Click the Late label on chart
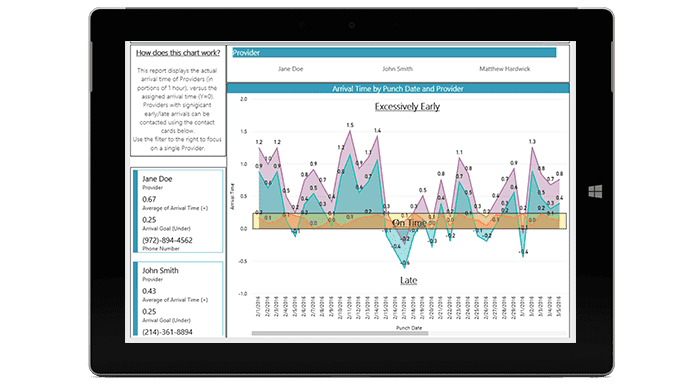This screenshot has width=690, height=390. (x=408, y=280)
